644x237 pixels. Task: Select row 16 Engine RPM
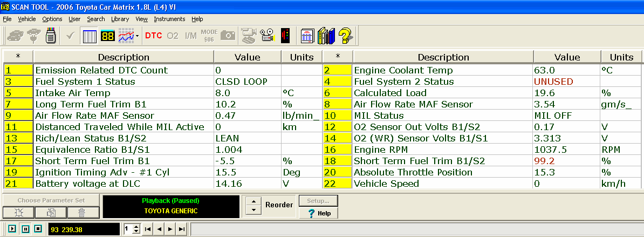tap(482, 150)
